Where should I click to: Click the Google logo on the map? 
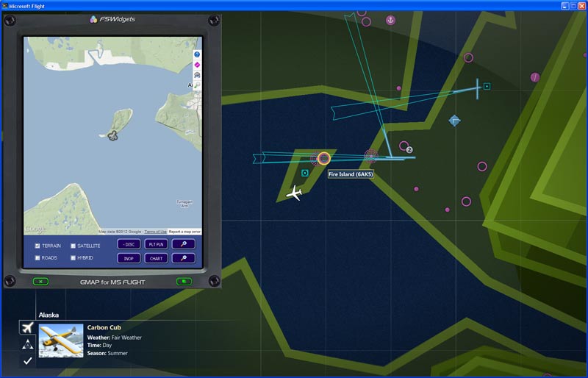(x=35, y=229)
